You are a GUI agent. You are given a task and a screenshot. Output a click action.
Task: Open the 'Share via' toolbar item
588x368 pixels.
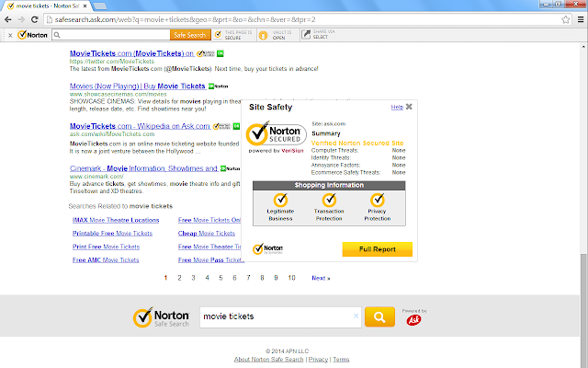[318, 35]
